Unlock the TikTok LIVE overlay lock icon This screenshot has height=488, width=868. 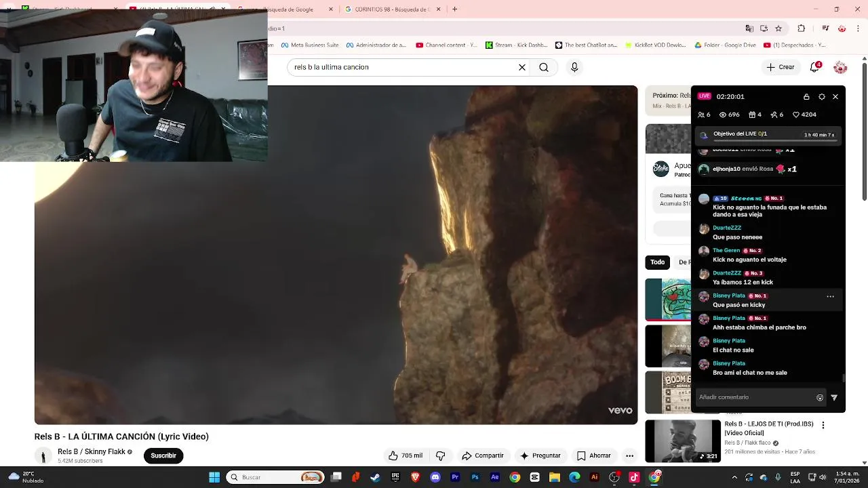(x=806, y=97)
